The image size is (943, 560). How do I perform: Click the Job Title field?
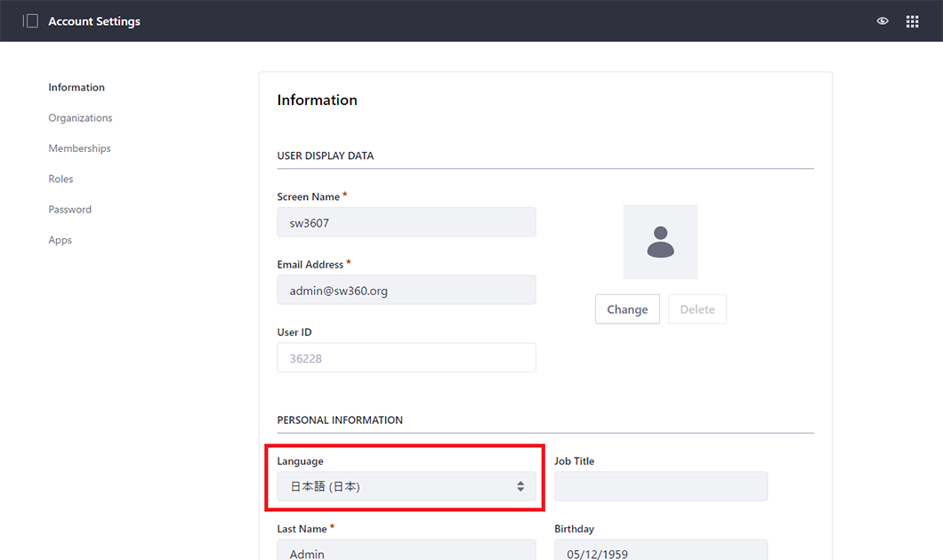pos(660,486)
